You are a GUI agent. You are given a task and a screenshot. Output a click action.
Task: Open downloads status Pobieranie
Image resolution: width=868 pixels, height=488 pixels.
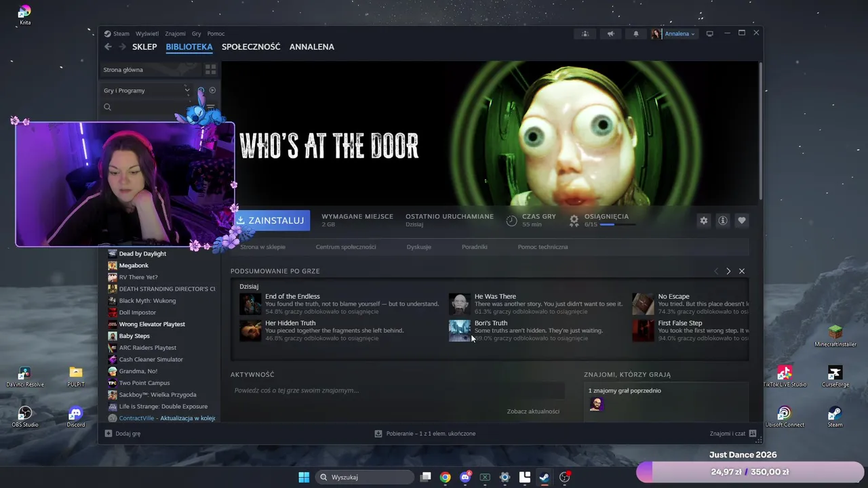coord(425,434)
